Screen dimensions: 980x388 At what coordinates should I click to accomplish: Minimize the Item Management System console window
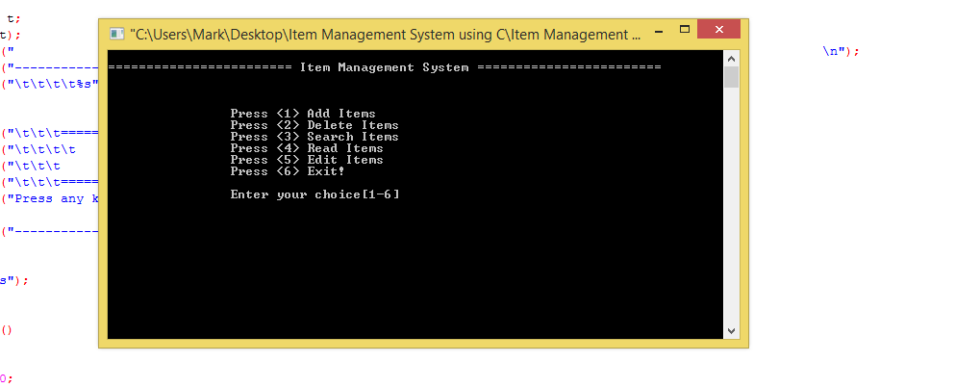pyautogui.click(x=659, y=30)
